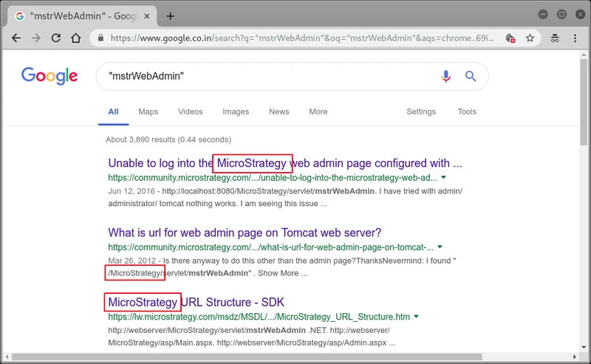Switch to the News search tab

279,111
